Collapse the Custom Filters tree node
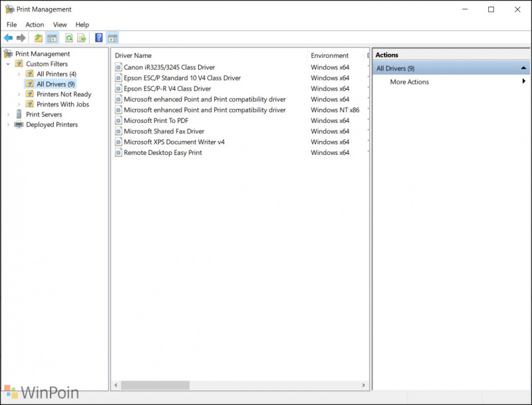The width and height of the screenshot is (532, 405). tap(8, 64)
